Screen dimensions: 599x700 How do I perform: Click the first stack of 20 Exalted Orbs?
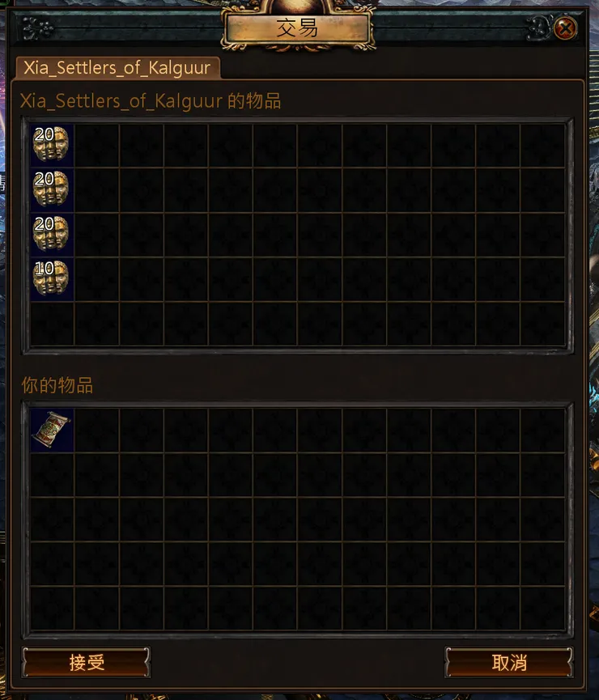pyautogui.click(x=52, y=145)
